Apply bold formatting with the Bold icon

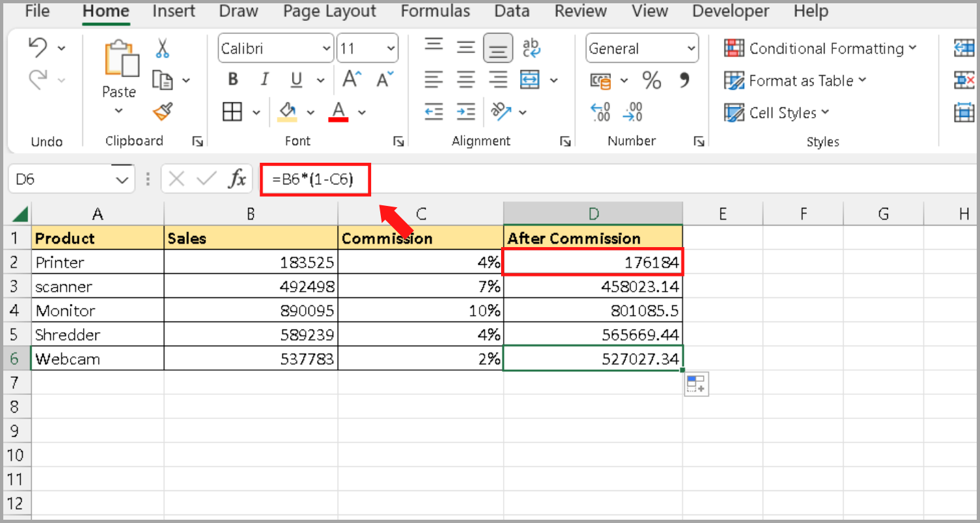[233, 80]
